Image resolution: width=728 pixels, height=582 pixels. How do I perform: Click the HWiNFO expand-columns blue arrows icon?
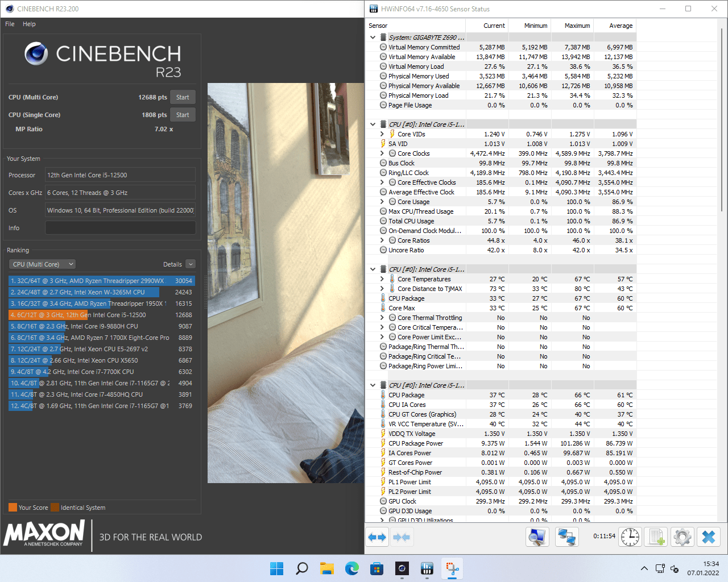coord(377,537)
